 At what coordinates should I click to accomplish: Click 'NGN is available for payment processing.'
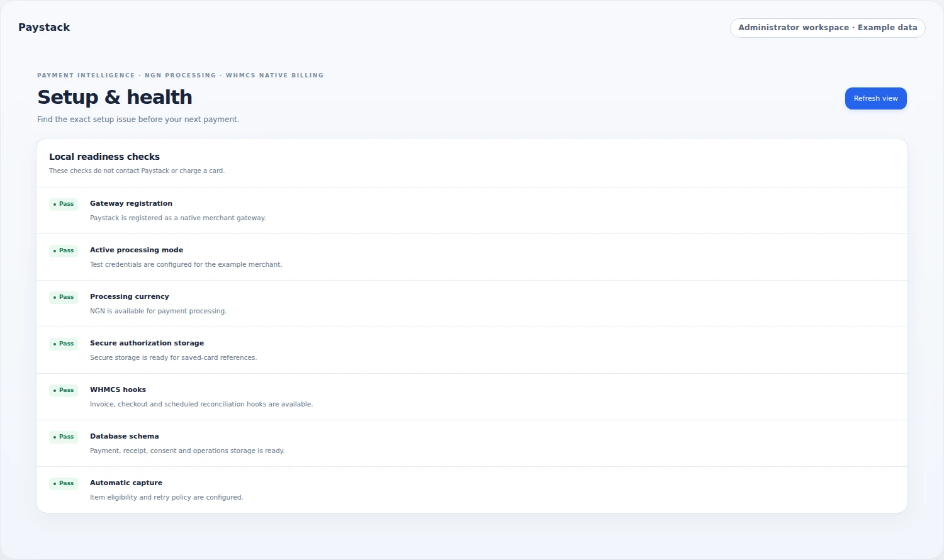158,311
